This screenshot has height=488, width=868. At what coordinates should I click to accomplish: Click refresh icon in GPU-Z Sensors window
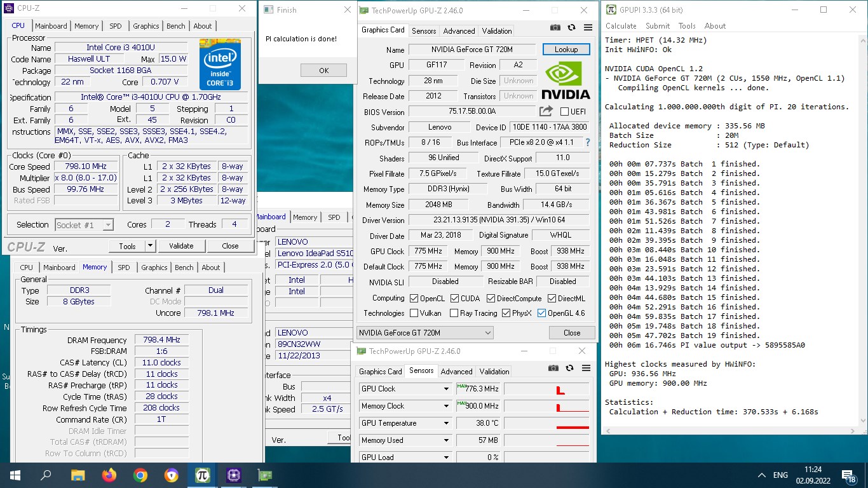click(x=569, y=369)
